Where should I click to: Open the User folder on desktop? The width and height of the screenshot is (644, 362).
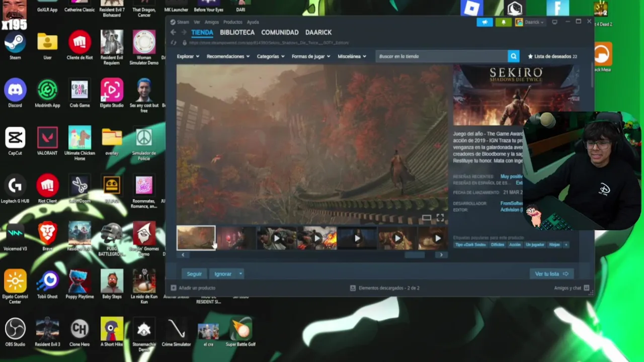pos(47,45)
